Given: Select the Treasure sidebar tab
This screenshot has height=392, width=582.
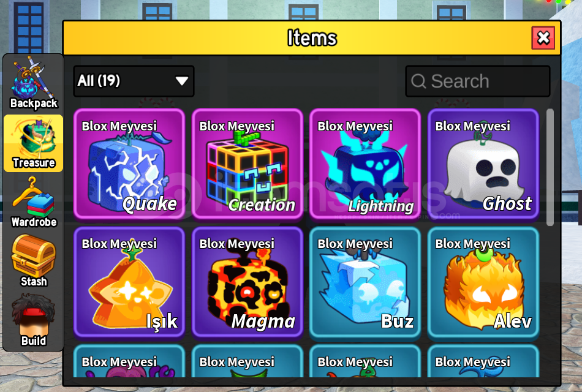Looking at the screenshot, I should (x=34, y=143).
